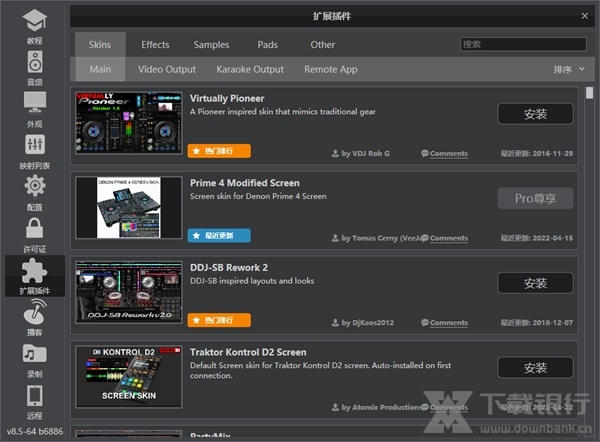Click the Prime 4 Modified Screen title
Image resolution: width=600 pixels, height=442 pixels.
(245, 183)
